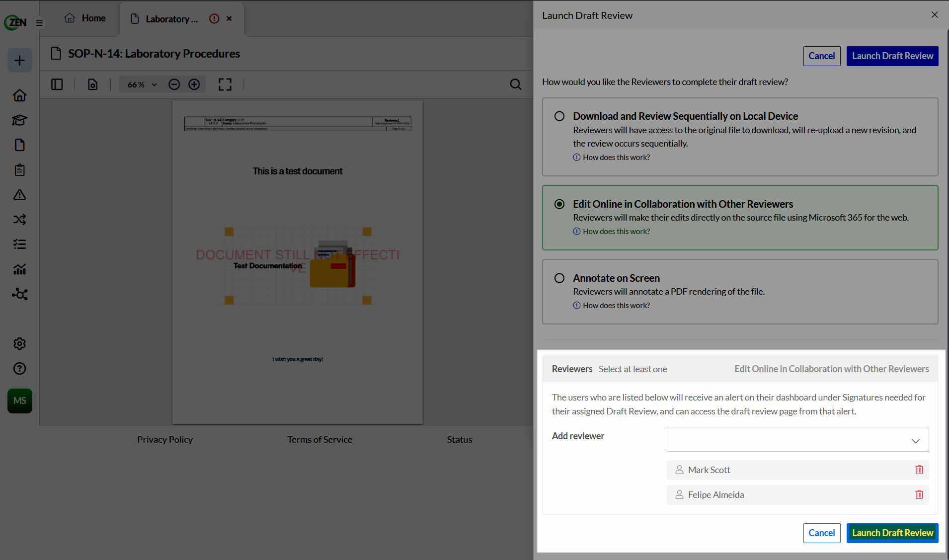Image resolution: width=949 pixels, height=560 pixels.
Task: Select Edit Online in Collaboration radio option
Action: 559,204
